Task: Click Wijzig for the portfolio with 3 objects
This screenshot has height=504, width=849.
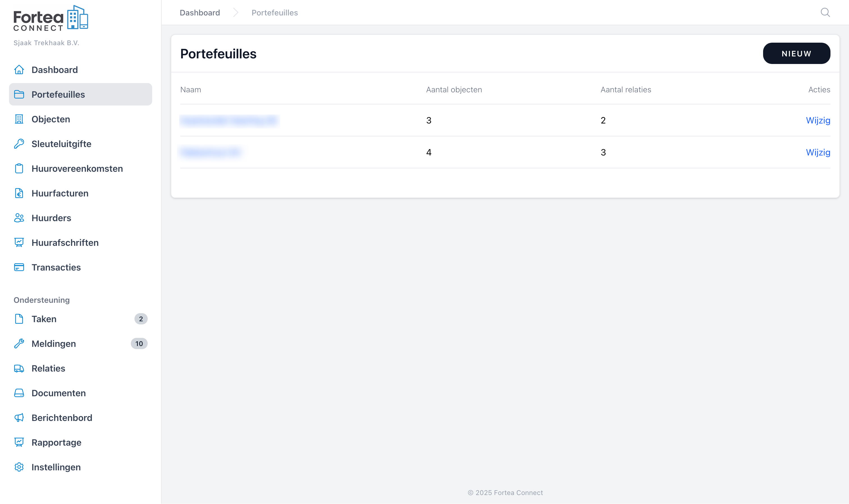Action: [818, 120]
